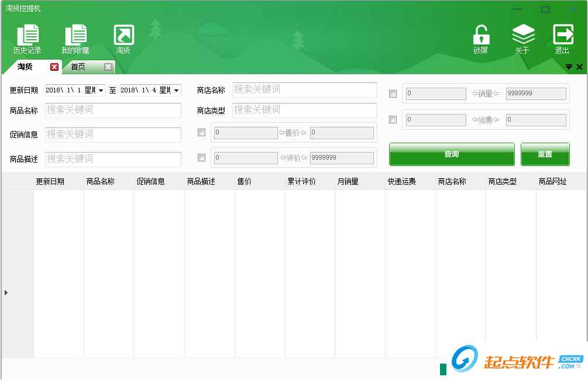Viewport: 588px width, 380px height.
Task: Lock the screen with 锁屏
Action: pos(481,39)
